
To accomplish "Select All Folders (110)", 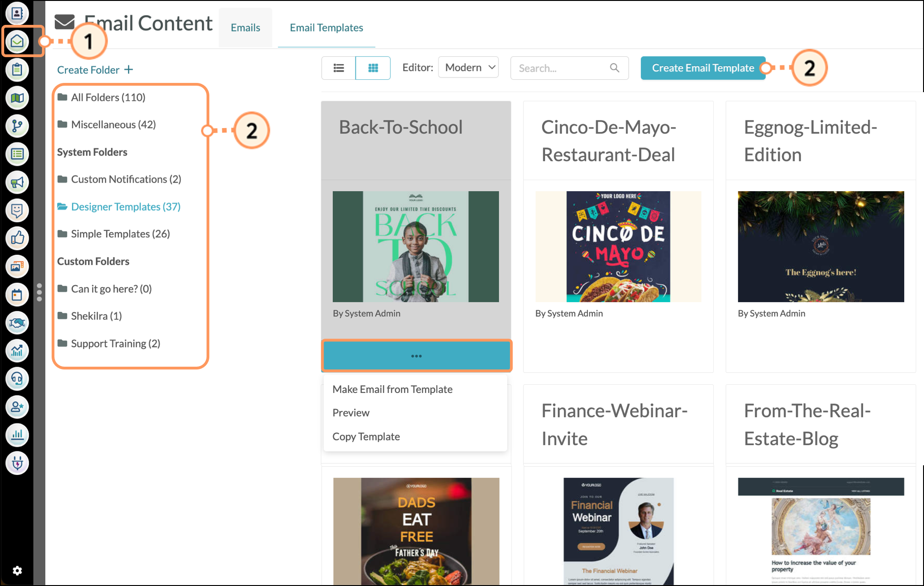I will tap(101, 97).
